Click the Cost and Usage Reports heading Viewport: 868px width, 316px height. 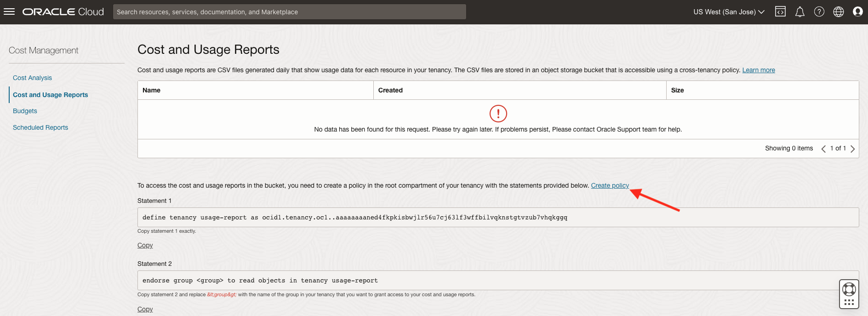pyautogui.click(x=208, y=50)
